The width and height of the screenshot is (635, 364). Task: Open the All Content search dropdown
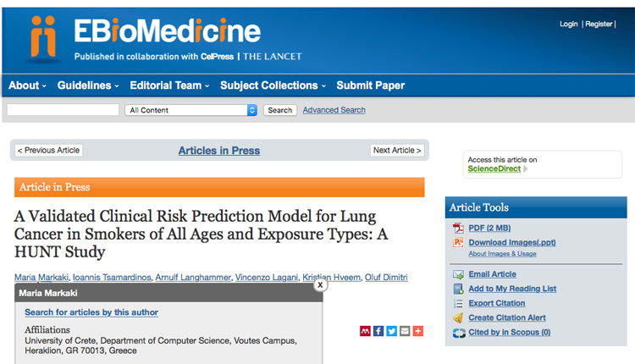tap(190, 110)
